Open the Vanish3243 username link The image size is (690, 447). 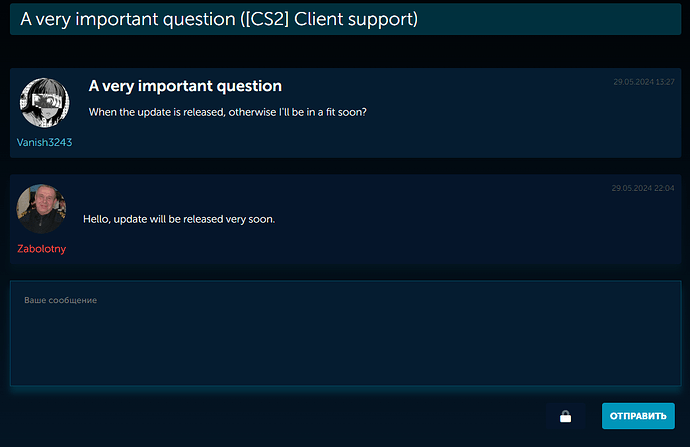[x=44, y=142]
